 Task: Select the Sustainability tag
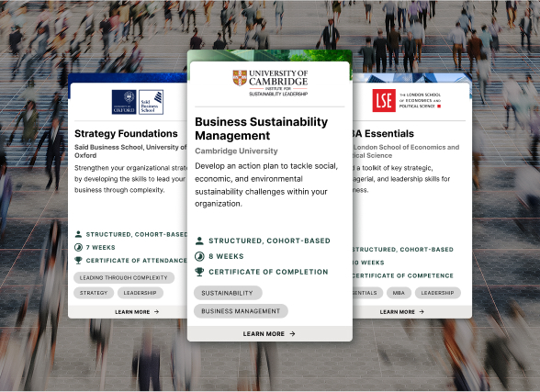point(228,293)
